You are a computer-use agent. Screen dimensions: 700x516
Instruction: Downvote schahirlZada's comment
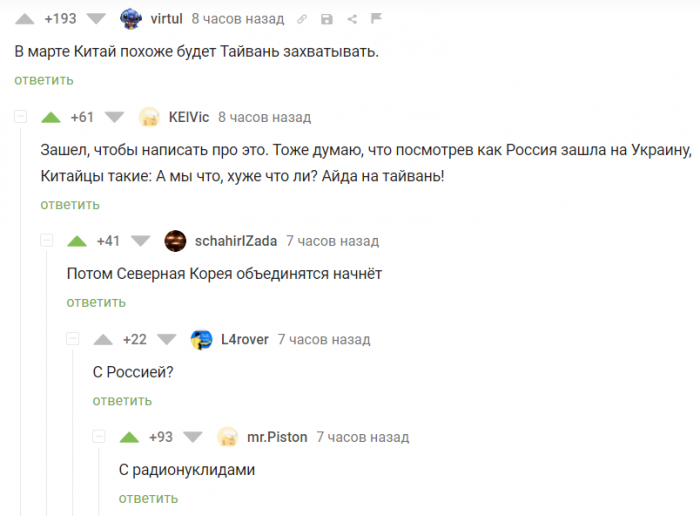tap(140, 241)
